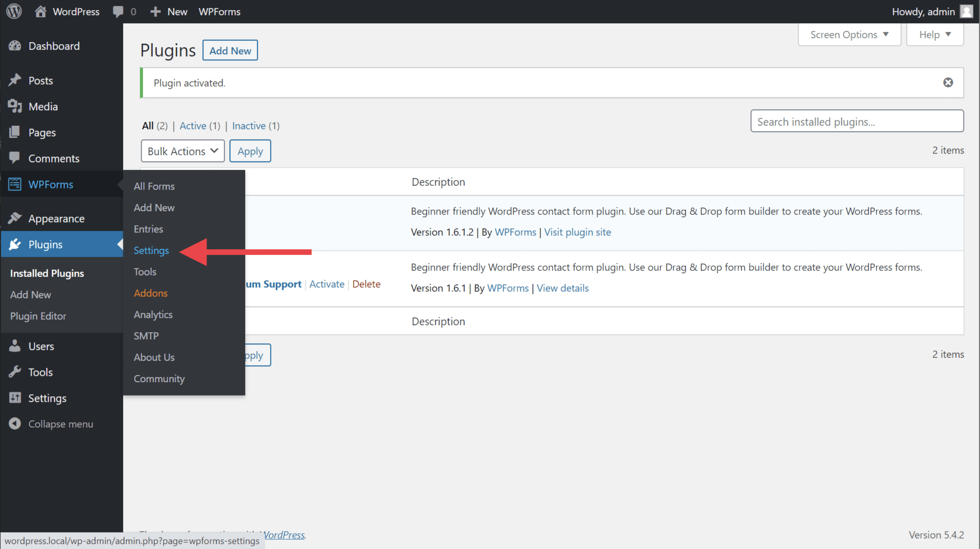Show All plugins filter
The width and height of the screenshot is (980, 549).
click(147, 126)
